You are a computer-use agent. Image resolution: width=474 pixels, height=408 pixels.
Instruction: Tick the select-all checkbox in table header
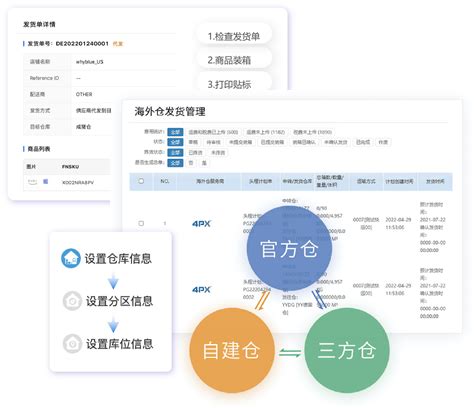tap(141, 181)
